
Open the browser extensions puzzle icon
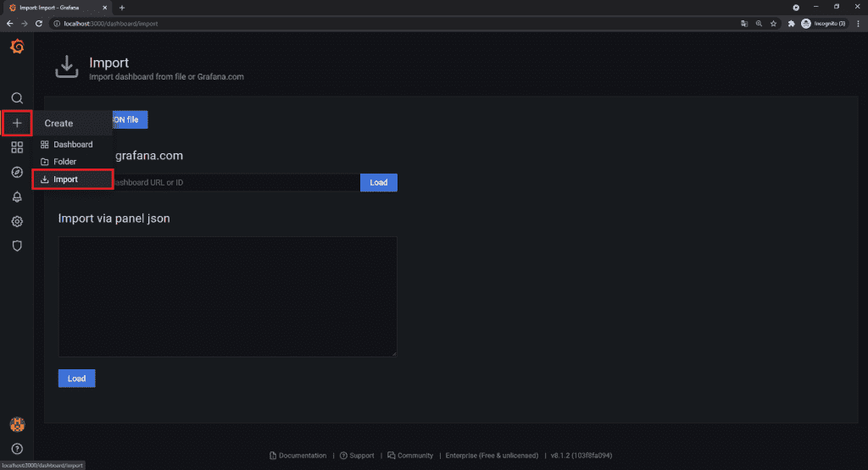(x=791, y=23)
